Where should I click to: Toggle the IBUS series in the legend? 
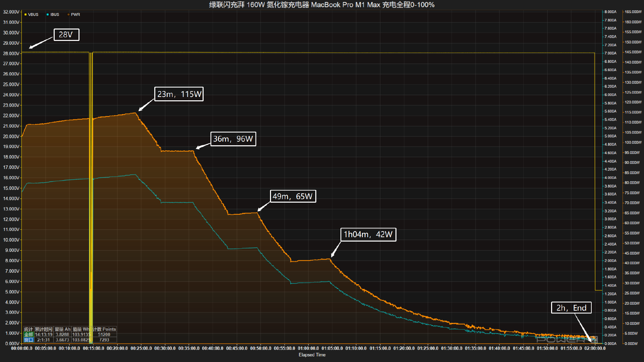point(53,15)
